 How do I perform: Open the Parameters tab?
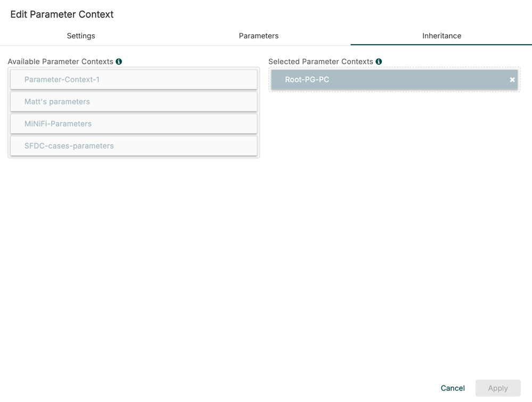click(x=259, y=36)
